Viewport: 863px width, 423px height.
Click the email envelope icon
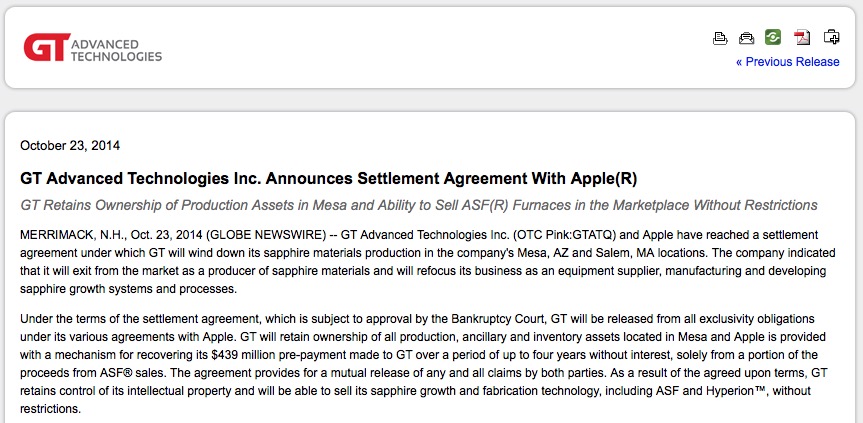746,38
